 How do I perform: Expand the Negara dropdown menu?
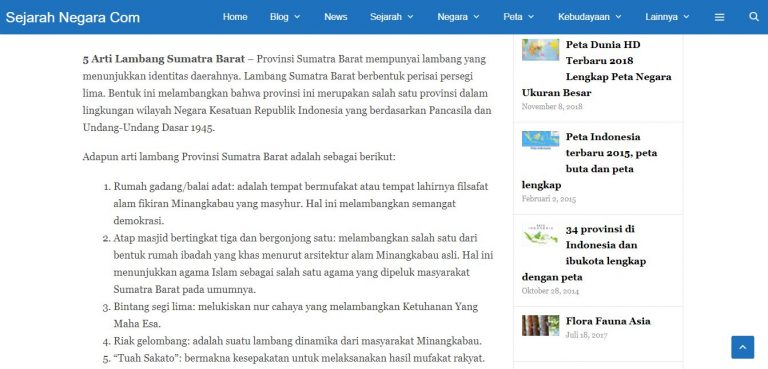pyautogui.click(x=458, y=17)
